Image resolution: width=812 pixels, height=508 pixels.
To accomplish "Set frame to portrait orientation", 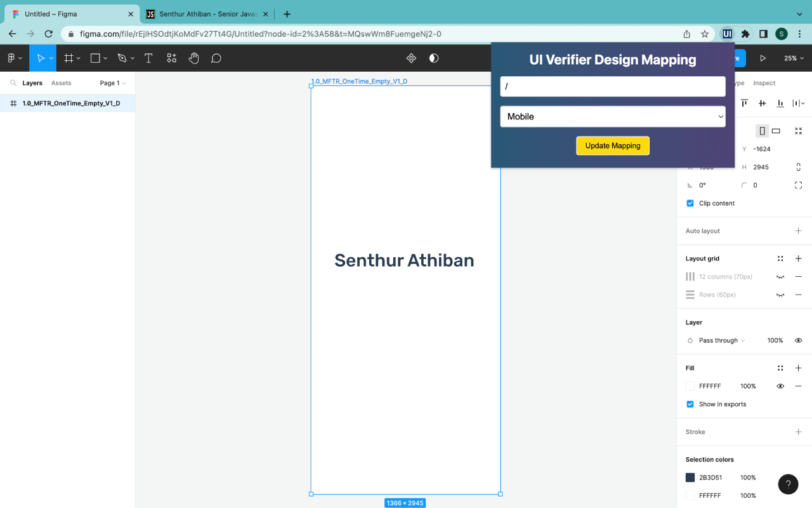I will [762, 131].
